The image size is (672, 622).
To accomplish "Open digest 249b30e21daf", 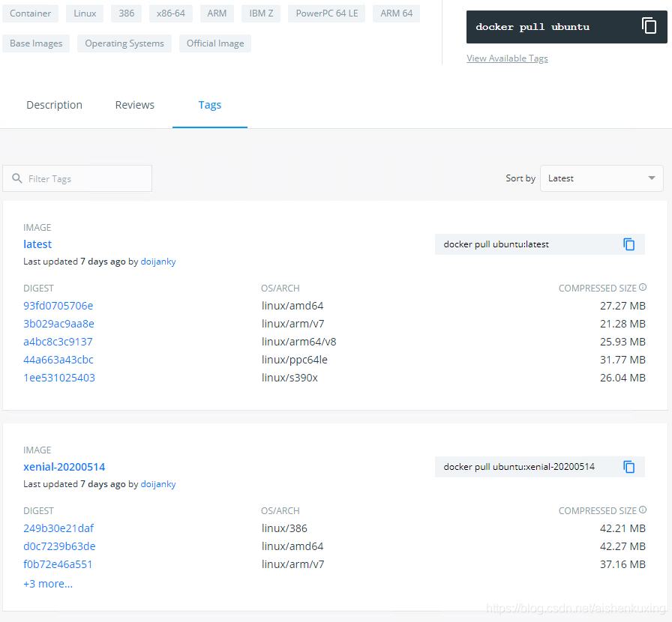I will tap(58, 528).
